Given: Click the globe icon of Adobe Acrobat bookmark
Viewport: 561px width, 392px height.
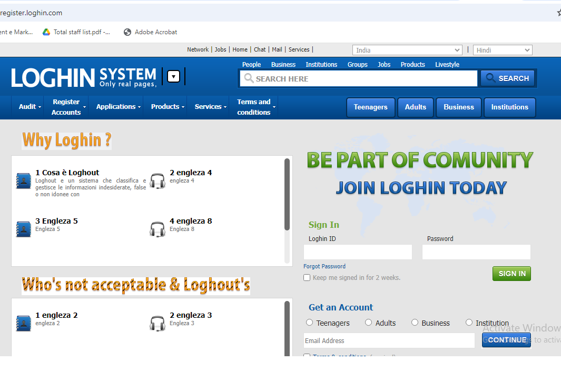Looking at the screenshot, I should tap(127, 32).
